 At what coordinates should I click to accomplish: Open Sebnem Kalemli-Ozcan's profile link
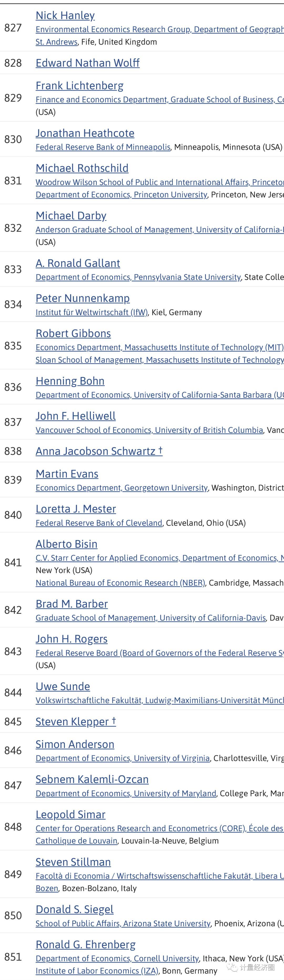tap(92, 780)
